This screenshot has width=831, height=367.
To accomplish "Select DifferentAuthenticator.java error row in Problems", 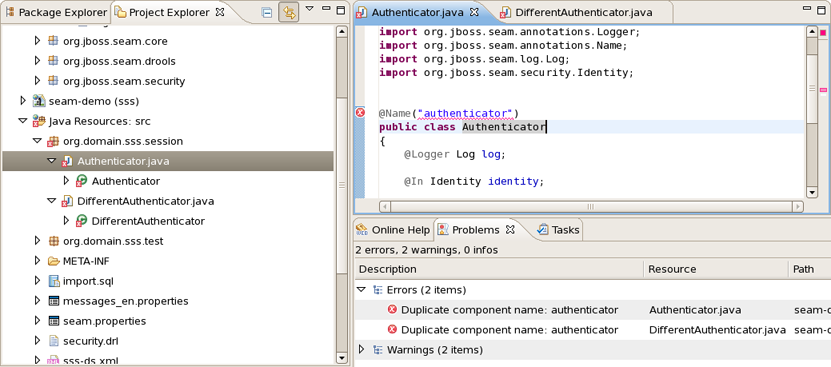I will [x=592, y=330].
